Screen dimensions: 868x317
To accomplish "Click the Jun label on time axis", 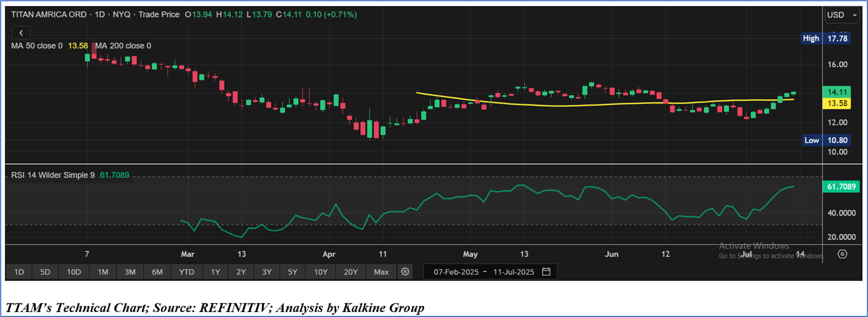I will coord(612,254).
